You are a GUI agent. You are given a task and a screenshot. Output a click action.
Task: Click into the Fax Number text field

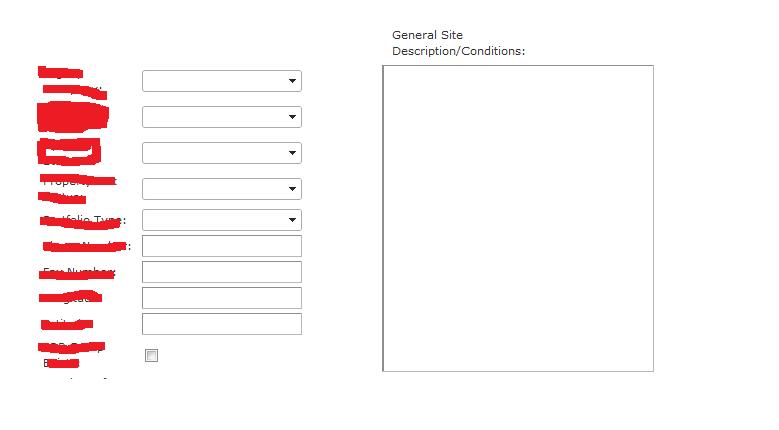(222, 272)
